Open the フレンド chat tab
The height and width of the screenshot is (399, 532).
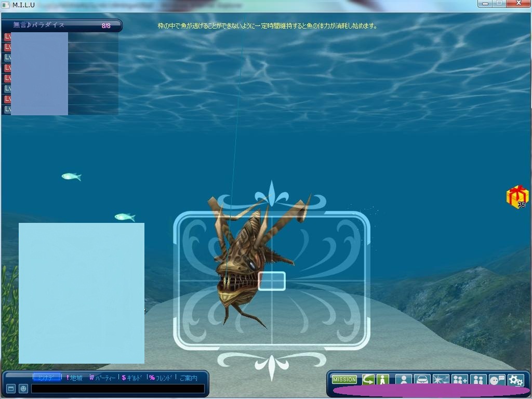pyautogui.click(x=161, y=378)
